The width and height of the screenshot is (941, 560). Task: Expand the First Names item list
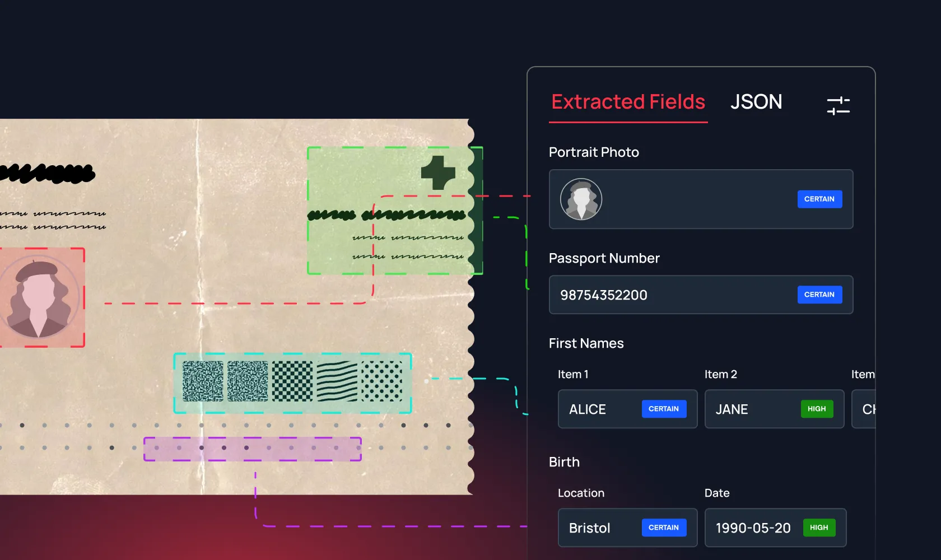click(586, 343)
